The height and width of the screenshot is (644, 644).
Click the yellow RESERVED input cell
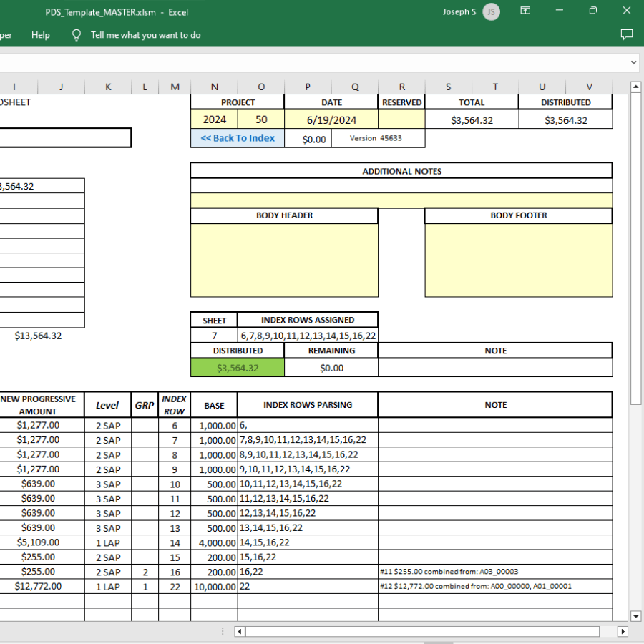pyautogui.click(x=401, y=119)
